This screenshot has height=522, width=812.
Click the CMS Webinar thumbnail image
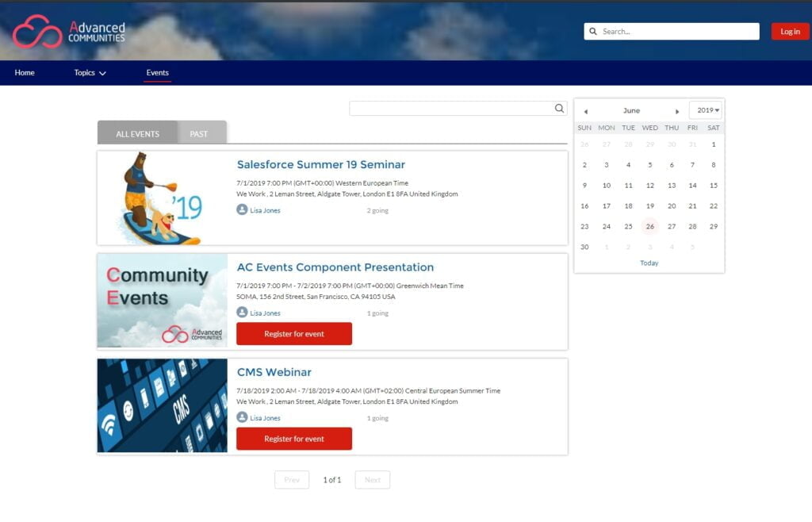[162, 405]
